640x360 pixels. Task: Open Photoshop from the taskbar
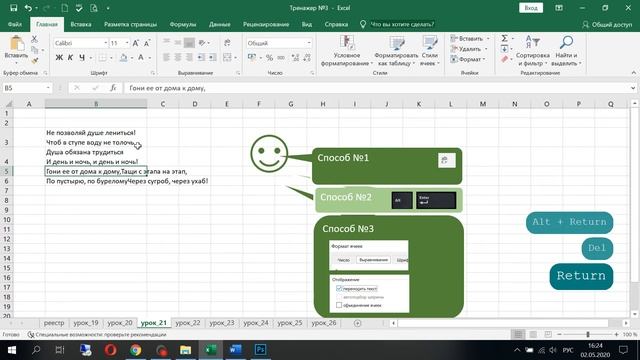[260, 350]
